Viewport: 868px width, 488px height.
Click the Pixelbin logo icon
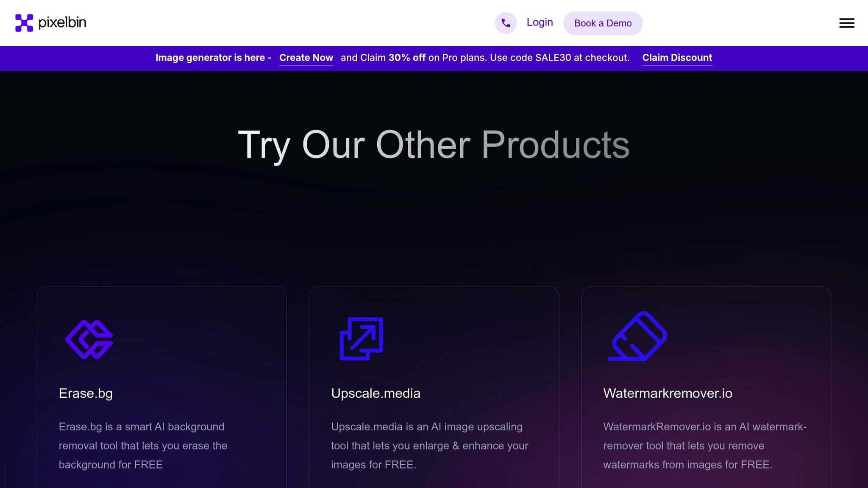point(24,23)
